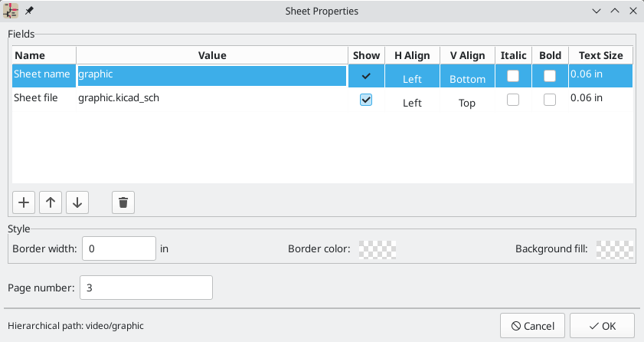Click the Page number input field
Screen dimensions: 644x342
(x=146, y=288)
